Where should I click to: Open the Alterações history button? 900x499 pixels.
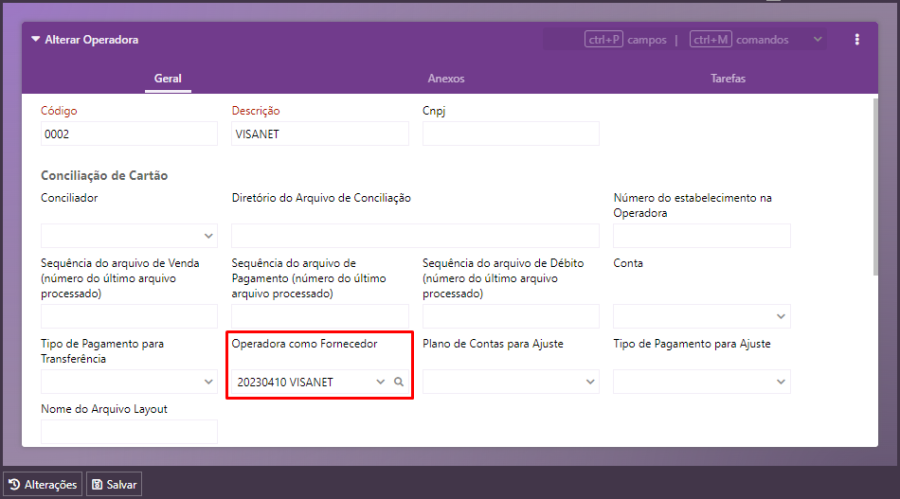click(x=43, y=484)
